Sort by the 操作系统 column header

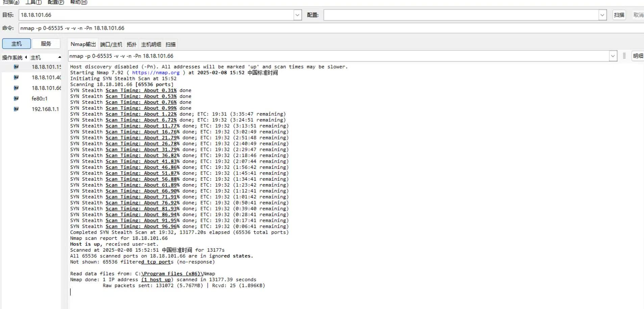point(15,57)
